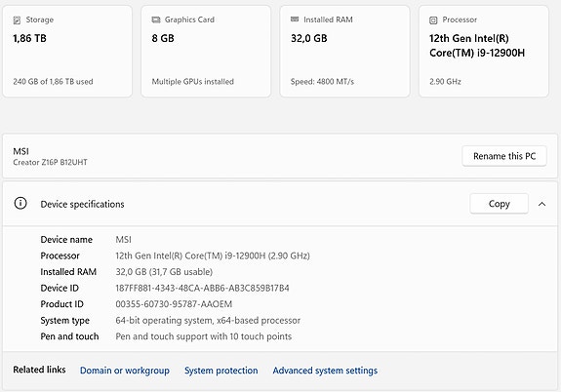Open the Installed RAM 32,0 GB card
Viewport: 561px width, 392px height.
tap(345, 51)
